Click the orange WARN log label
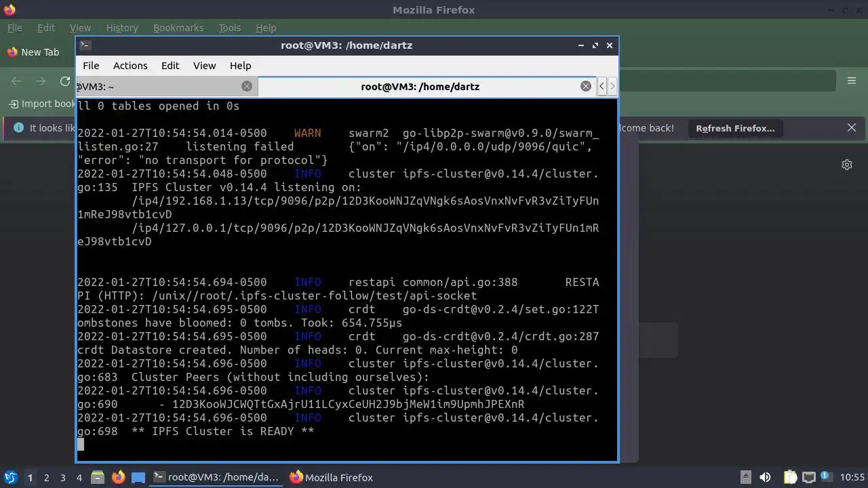 308,133
